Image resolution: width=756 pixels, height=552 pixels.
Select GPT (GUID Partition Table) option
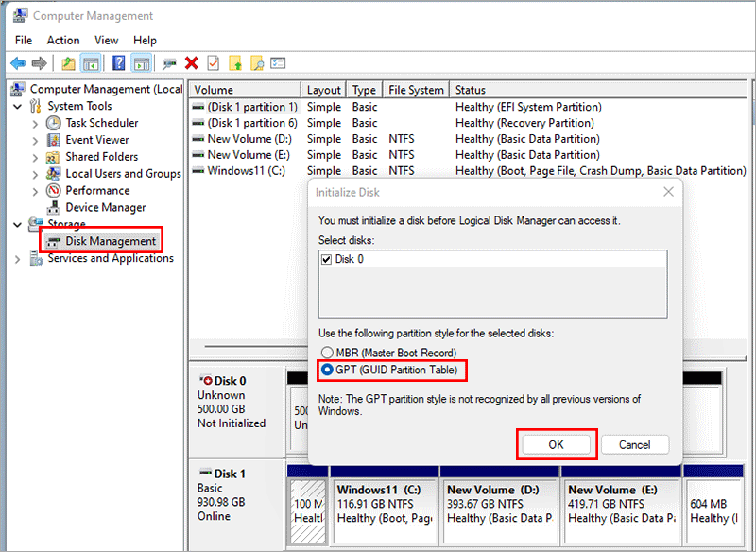point(328,371)
